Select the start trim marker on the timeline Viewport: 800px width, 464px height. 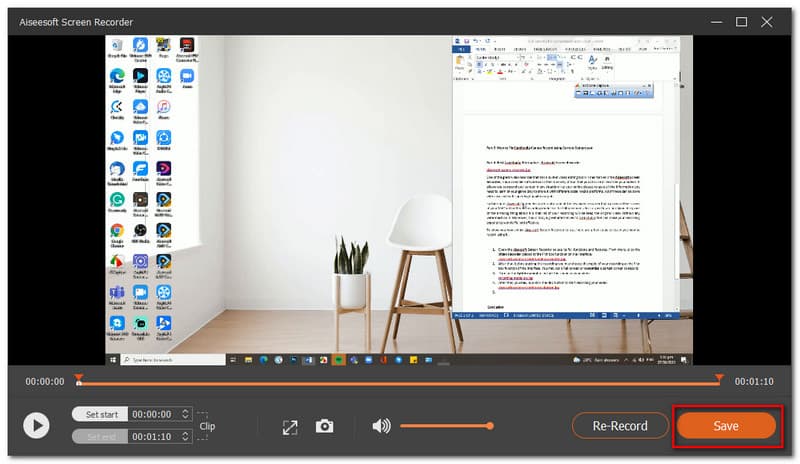pos(79,379)
